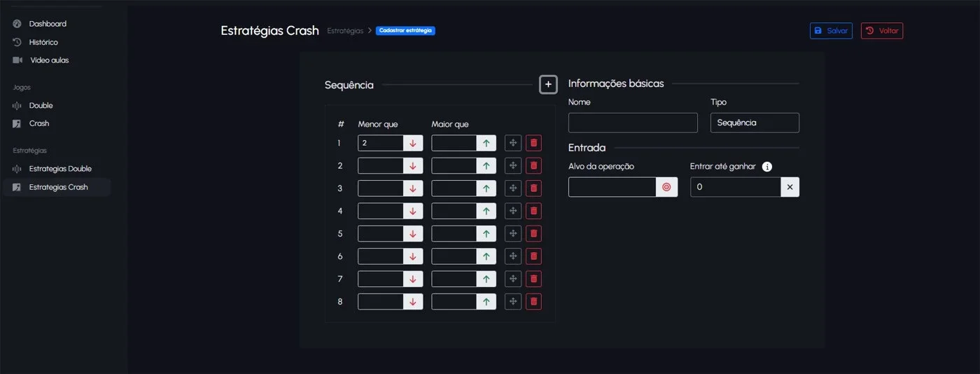
Task: Click the Nome input field
Action: [633, 123]
